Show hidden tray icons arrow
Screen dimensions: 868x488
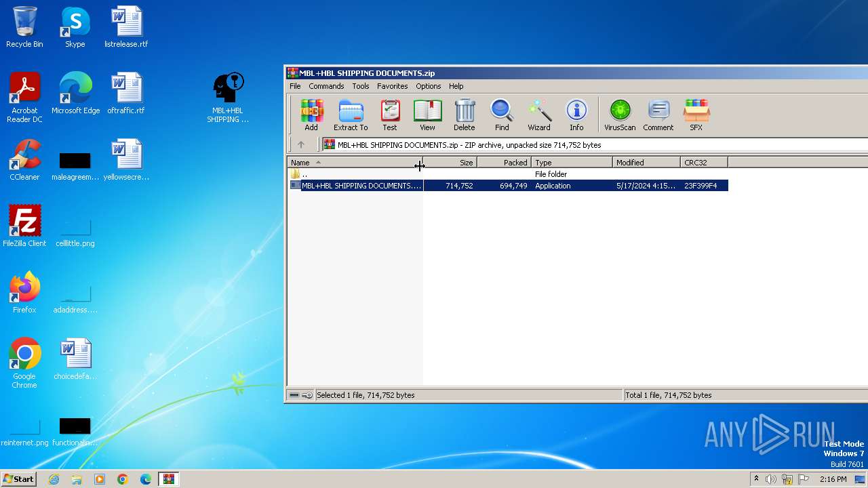(756, 479)
